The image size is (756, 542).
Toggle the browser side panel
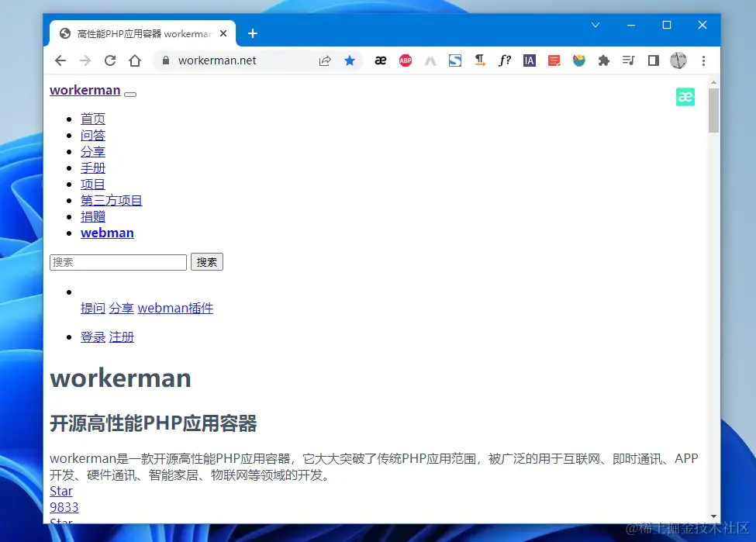tap(654, 60)
